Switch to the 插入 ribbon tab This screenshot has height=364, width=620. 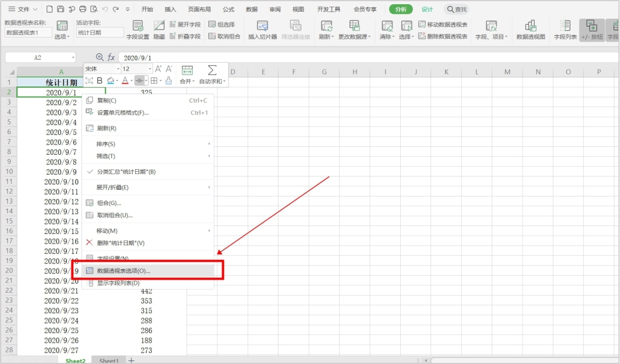coord(170,9)
